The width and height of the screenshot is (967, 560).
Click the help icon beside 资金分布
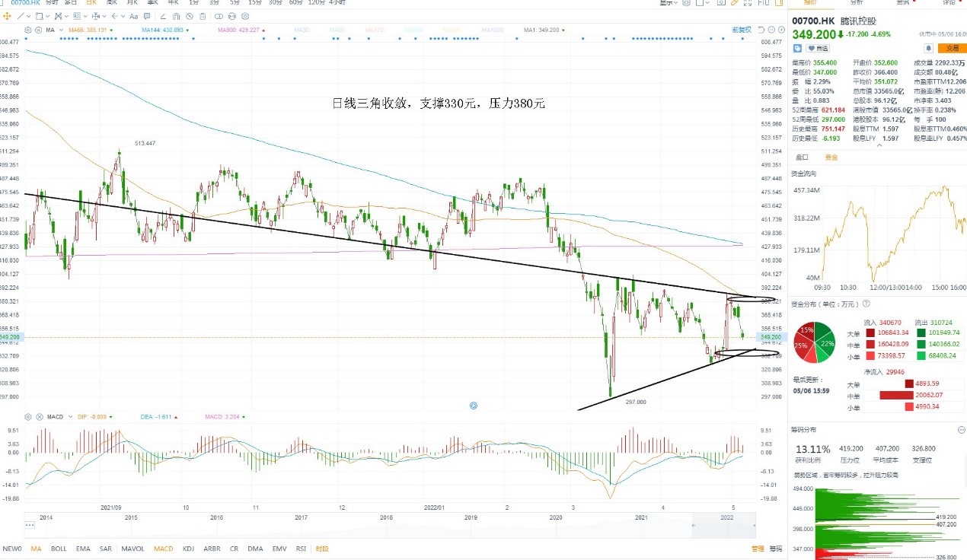click(866, 304)
